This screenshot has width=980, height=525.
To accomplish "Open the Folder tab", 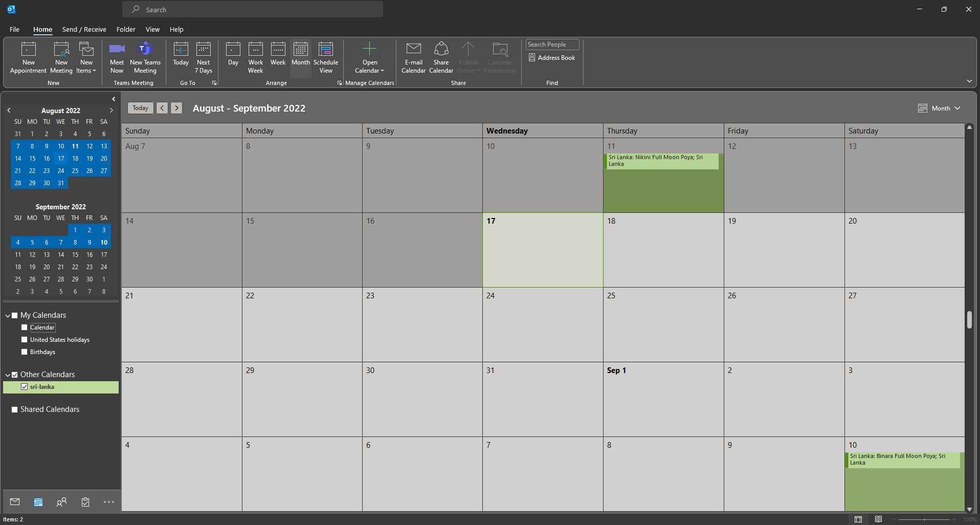I will pyautogui.click(x=126, y=29).
